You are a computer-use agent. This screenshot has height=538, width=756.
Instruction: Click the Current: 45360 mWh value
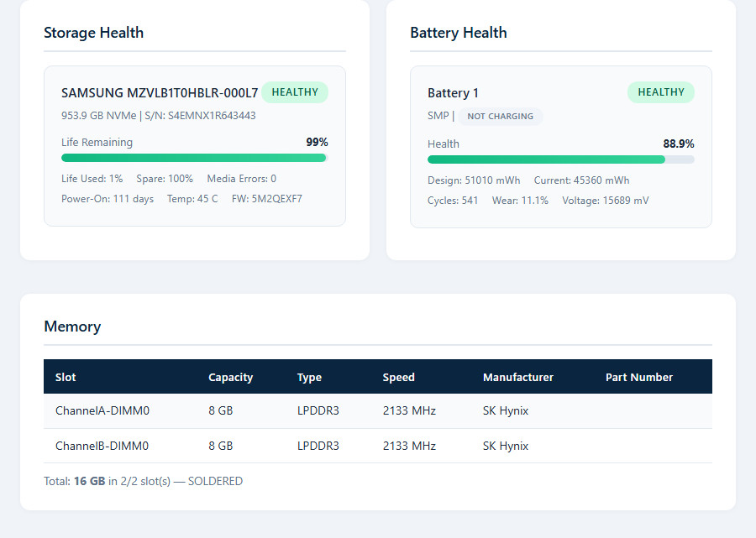click(581, 180)
